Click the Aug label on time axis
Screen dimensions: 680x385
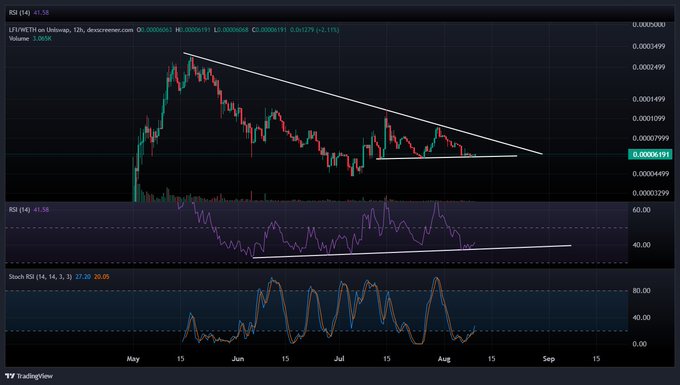pyautogui.click(x=444, y=359)
